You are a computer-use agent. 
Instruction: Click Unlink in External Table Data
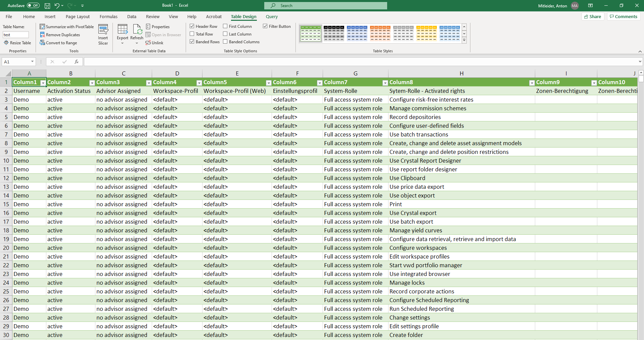[154, 43]
